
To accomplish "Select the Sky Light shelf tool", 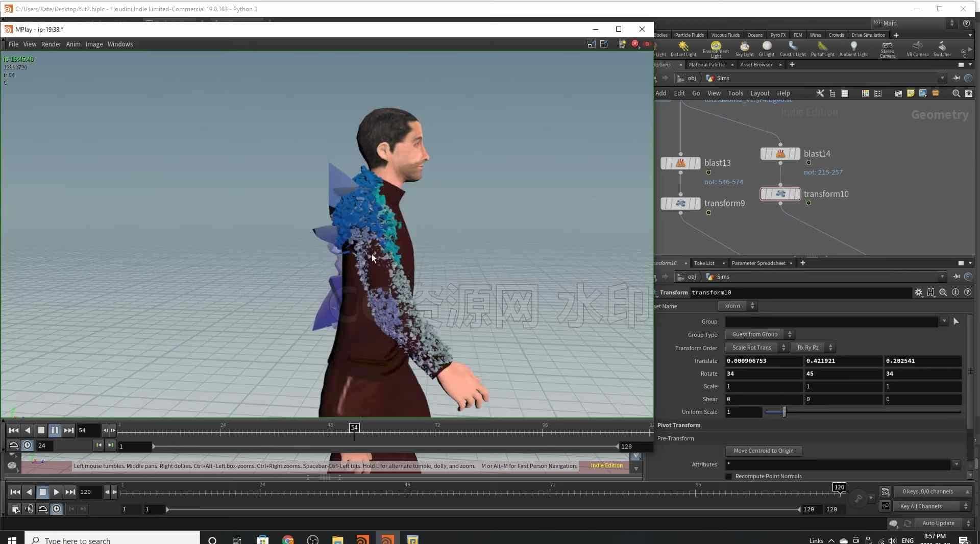I will click(744, 49).
